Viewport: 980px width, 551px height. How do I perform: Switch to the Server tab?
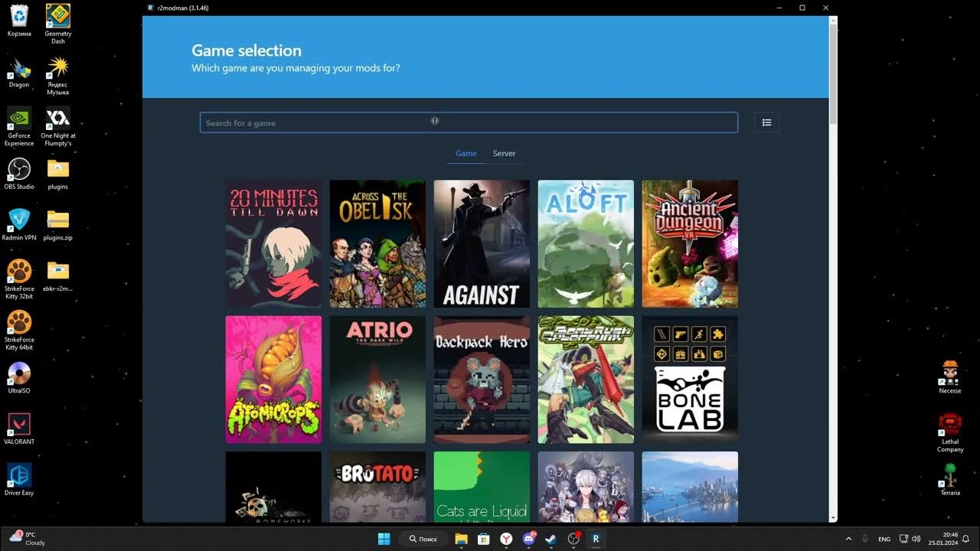click(x=504, y=153)
